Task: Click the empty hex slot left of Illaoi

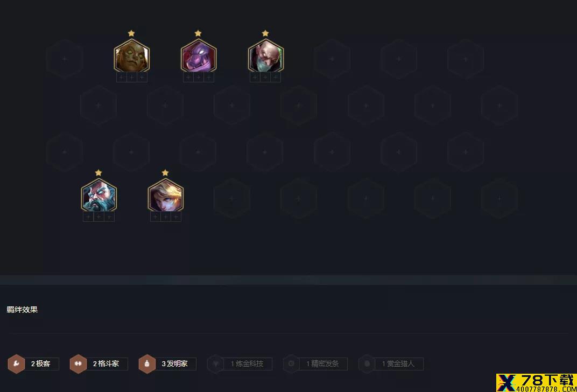Action: [x=65, y=59]
